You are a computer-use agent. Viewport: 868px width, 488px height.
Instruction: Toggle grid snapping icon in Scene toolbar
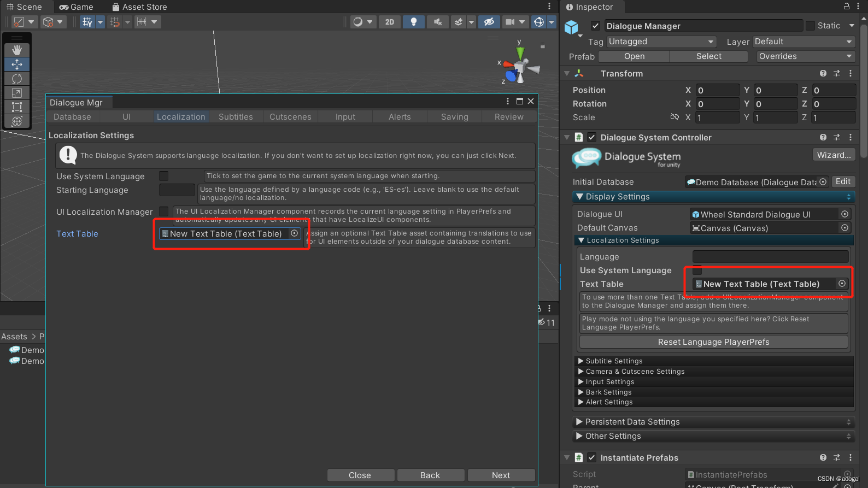point(115,22)
